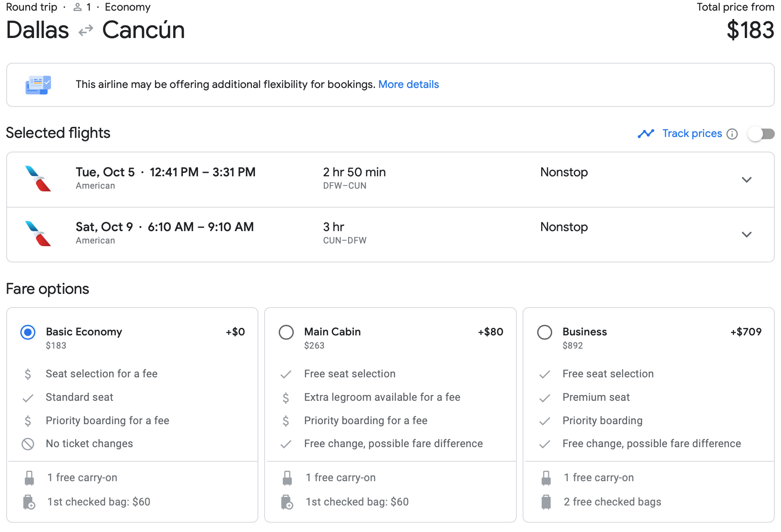
Task: Click the Business +$709 price difference
Action: coord(746,332)
